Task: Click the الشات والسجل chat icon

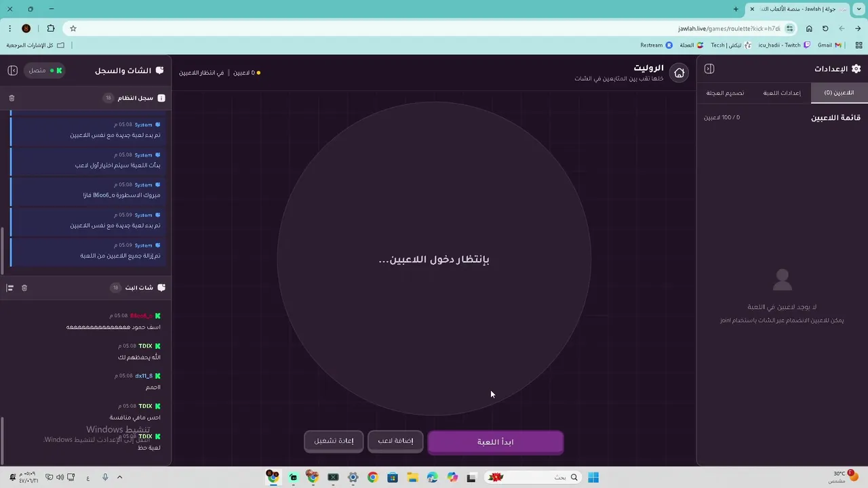Action: (160, 70)
